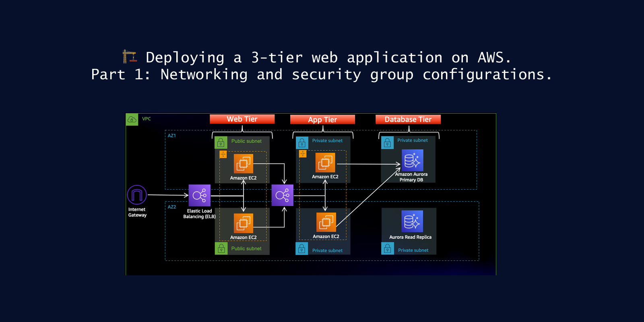Click the 'Elastic Load Balancing (ELB)' caption

[199, 214]
